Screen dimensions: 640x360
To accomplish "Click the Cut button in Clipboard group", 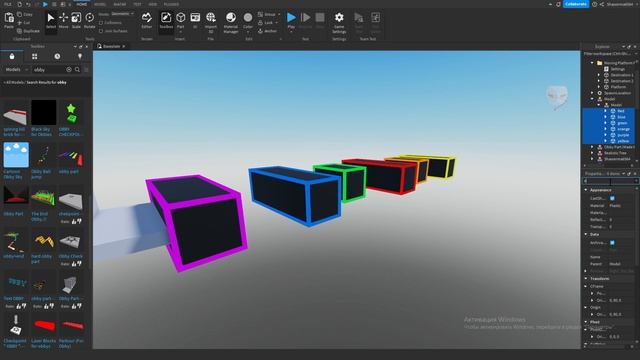I will [24, 23].
